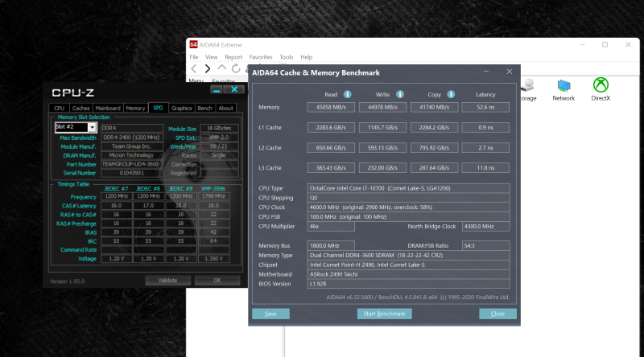The image size is (644, 357).
Task: Click the AIDA64 forward navigation arrow
Action: (208, 69)
